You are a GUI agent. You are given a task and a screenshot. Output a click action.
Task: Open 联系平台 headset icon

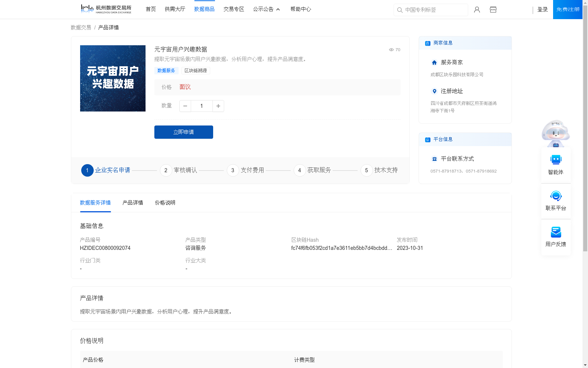pyautogui.click(x=556, y=196)
